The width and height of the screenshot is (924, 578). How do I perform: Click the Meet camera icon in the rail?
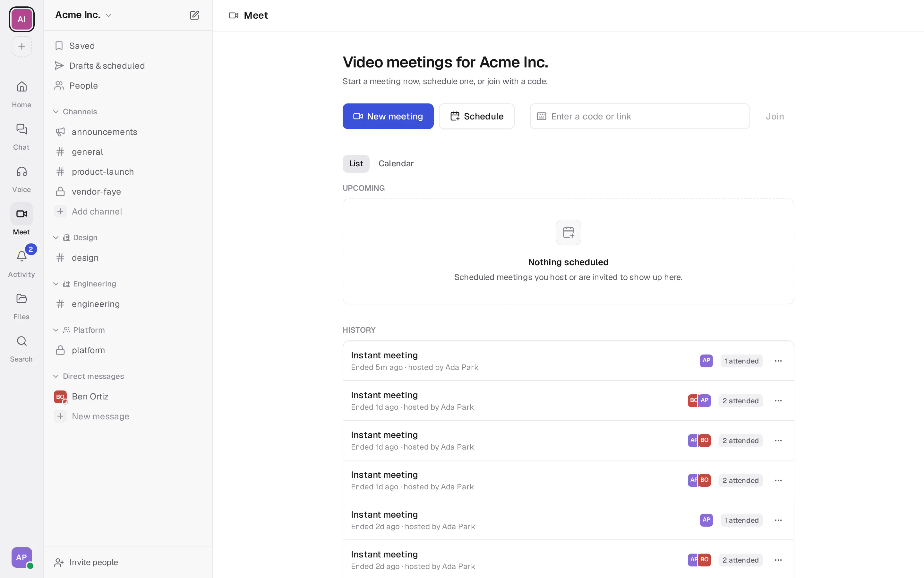[22, 214]
